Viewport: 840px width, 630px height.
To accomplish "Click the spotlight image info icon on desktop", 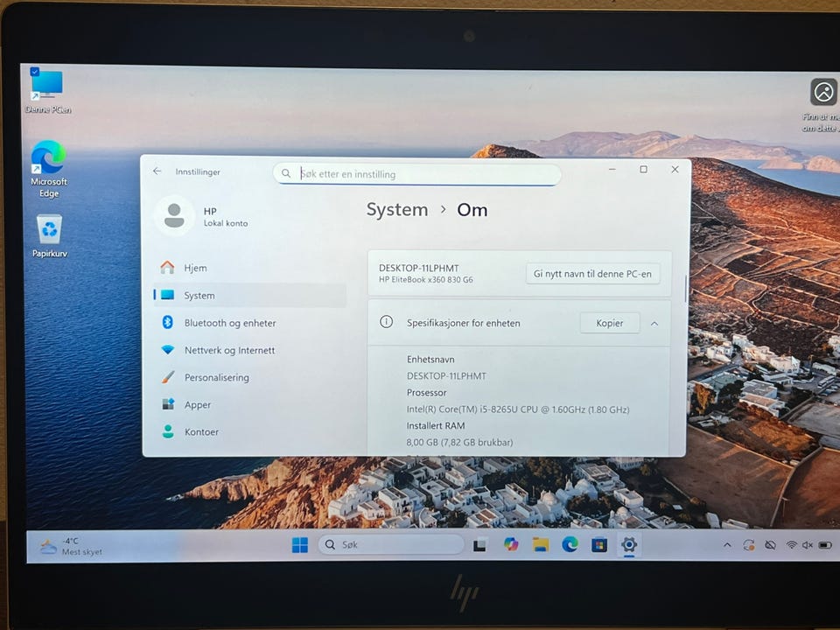I will [822, 92].
